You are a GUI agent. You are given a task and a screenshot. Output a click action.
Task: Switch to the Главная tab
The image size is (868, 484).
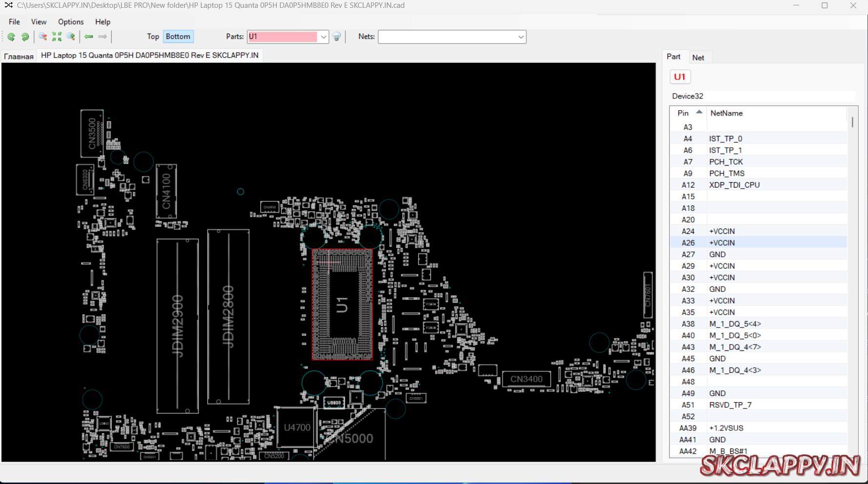pos(19,56)
